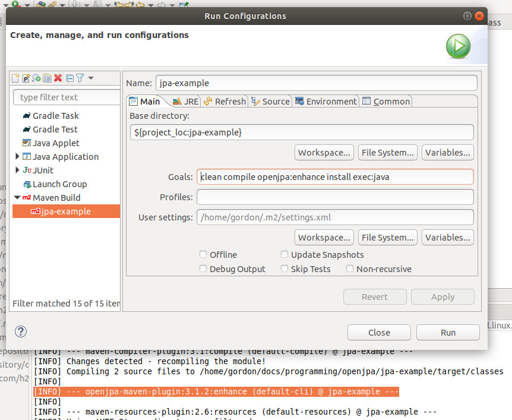Click File System button under Base directory
The width and height of the screenshot is (512, 420).
pyautogui.click(x=388, y=153)
